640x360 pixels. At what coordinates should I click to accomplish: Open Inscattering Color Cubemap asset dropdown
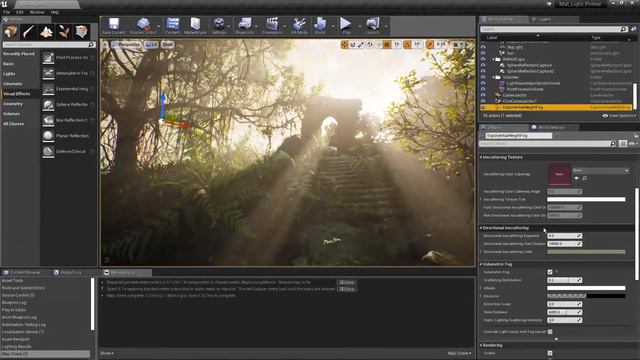pyautogui.click(x=600, y=170)
